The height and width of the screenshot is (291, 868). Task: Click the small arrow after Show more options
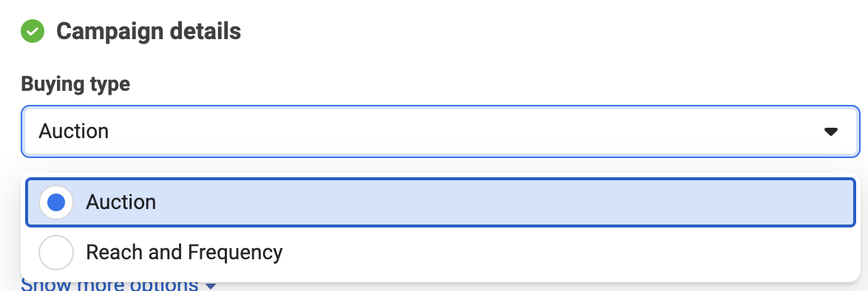[211, 286]
